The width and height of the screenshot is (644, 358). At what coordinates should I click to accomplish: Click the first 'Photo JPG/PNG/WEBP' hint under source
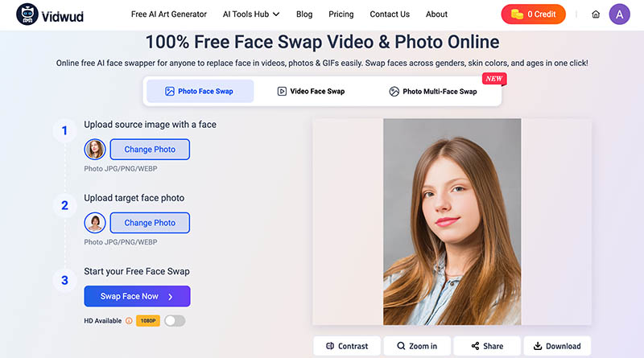[121, 169]
